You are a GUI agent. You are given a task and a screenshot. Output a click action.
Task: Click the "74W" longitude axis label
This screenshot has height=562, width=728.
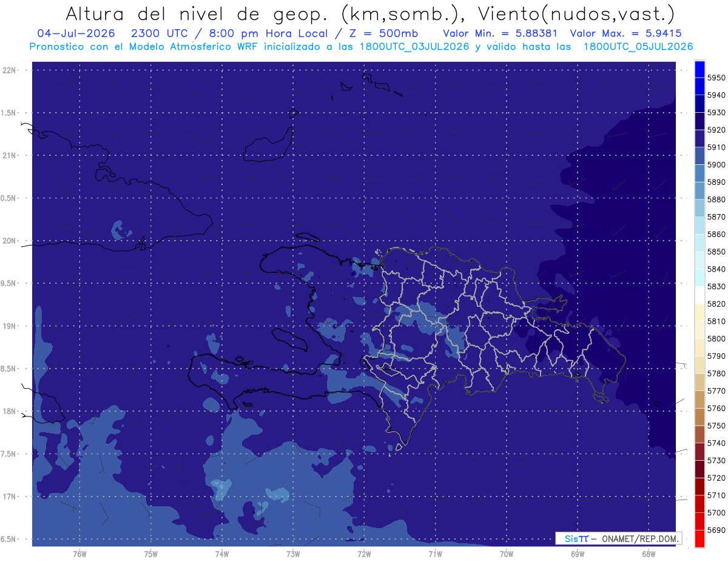[222, 554]
